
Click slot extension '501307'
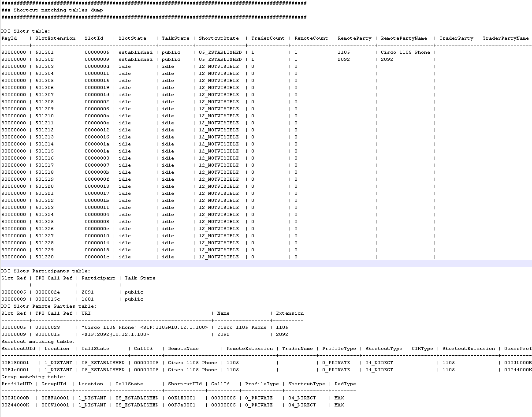point(45,95)
